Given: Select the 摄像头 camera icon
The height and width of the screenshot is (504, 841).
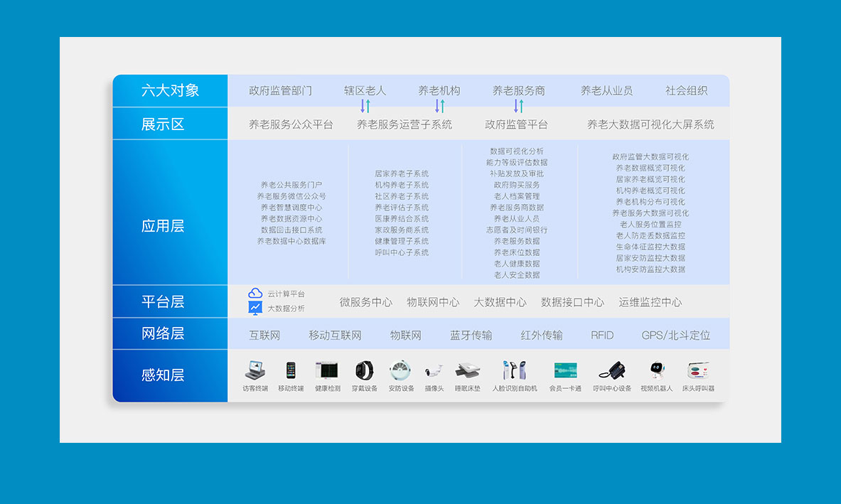Looking at the screenshot, I should click(434, 370).
